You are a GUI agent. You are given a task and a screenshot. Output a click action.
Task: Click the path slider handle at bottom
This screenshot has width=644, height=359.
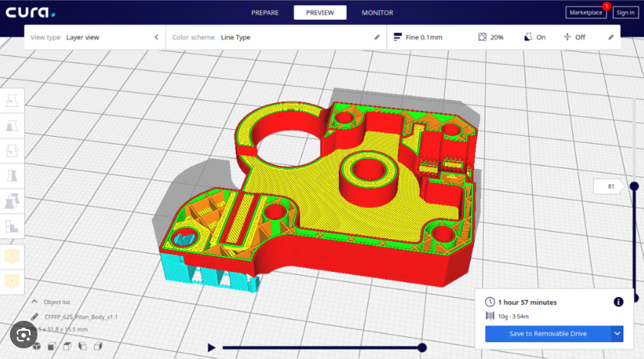point(422,348)
